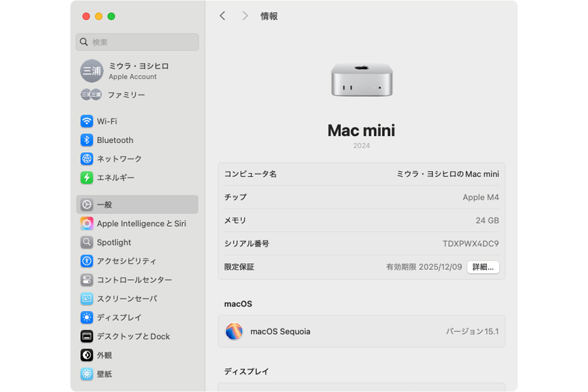The image size is (588, 392).
Task: Click 有効期限 2025/12/09 text
Action: coord(424,267)
